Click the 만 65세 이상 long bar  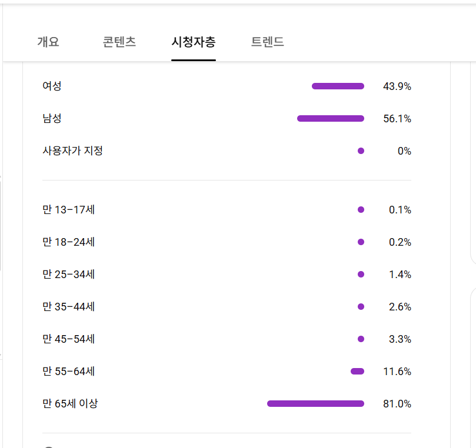pos(315,404)
